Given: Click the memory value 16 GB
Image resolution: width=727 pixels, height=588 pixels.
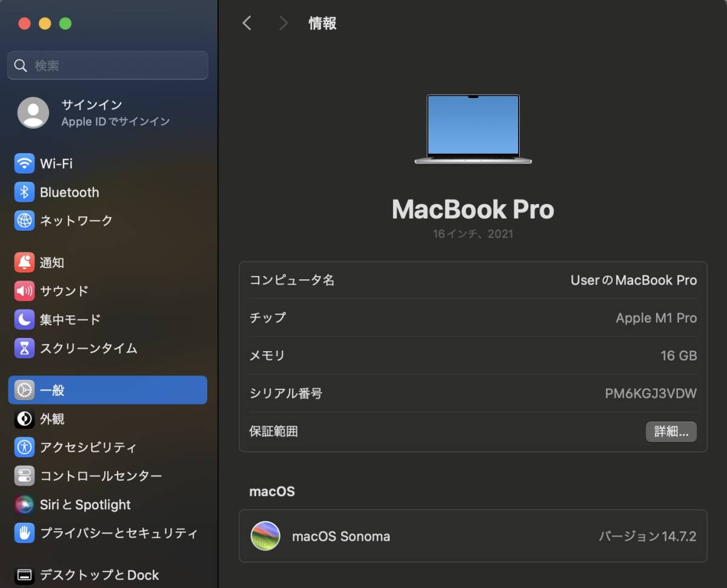Looking at the screenshot, I should (x=679, y=355).
